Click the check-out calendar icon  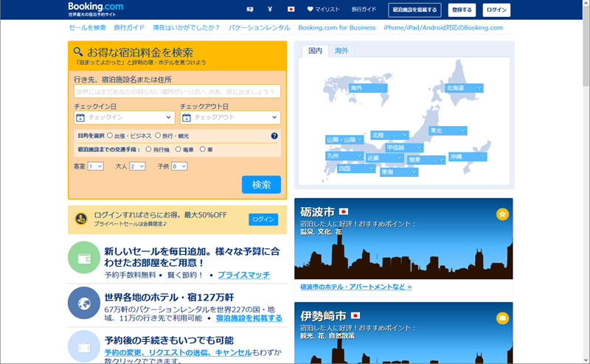tap(187, 118)
